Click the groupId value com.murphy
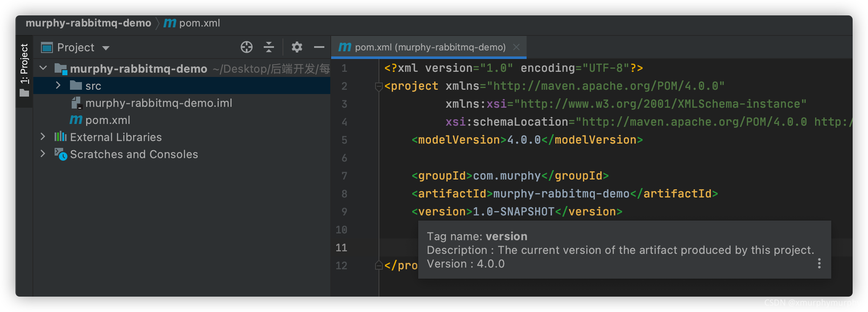This screenshot has height=312, width=868. click(507, 176)
